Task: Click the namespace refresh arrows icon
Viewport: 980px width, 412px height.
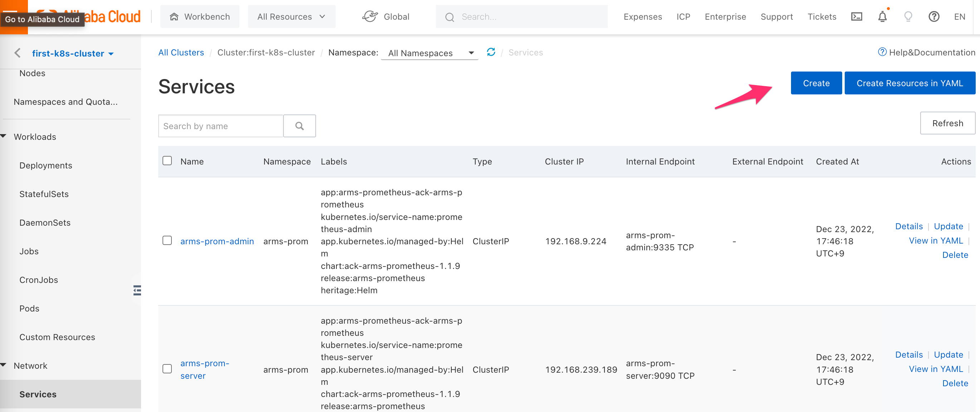Action: pos(491,52)
